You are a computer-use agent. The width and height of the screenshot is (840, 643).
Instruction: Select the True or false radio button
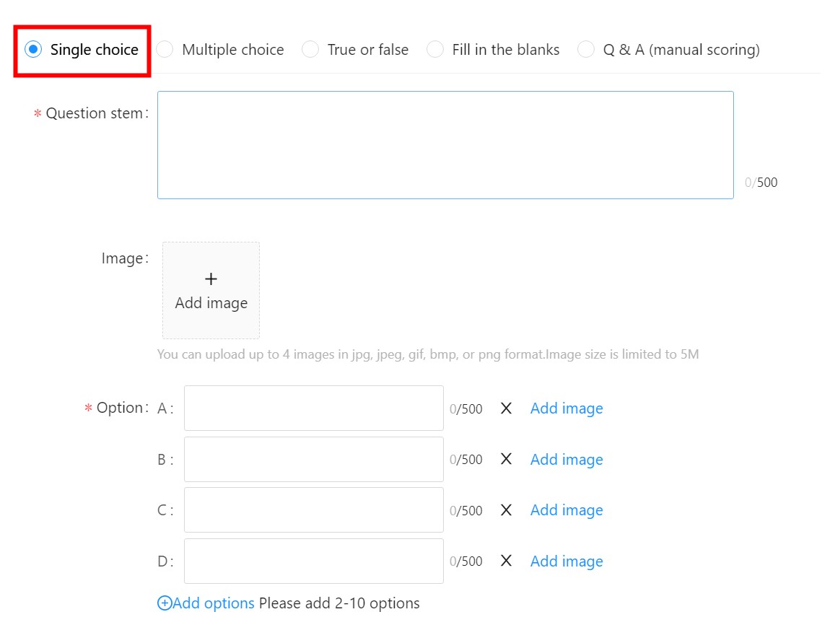tap(310, 50)
